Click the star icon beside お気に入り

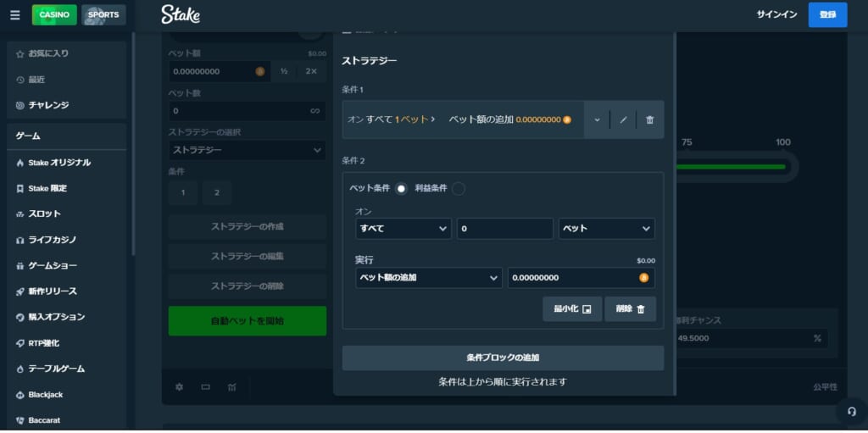point(20,53)
